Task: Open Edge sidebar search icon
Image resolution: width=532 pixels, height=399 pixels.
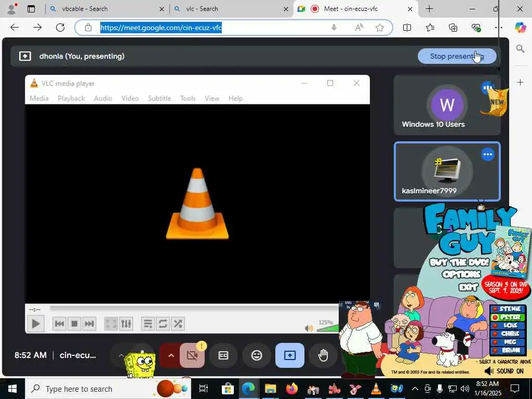Action: pyautogui.click(x=520, y=49)
